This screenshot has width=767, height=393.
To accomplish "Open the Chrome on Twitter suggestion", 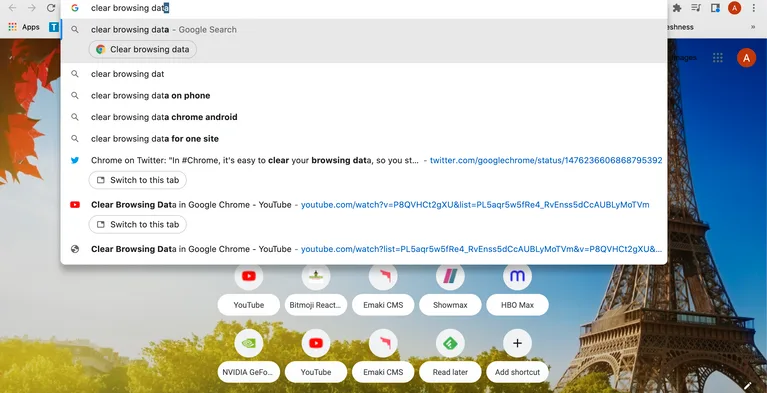I will 364,160.
